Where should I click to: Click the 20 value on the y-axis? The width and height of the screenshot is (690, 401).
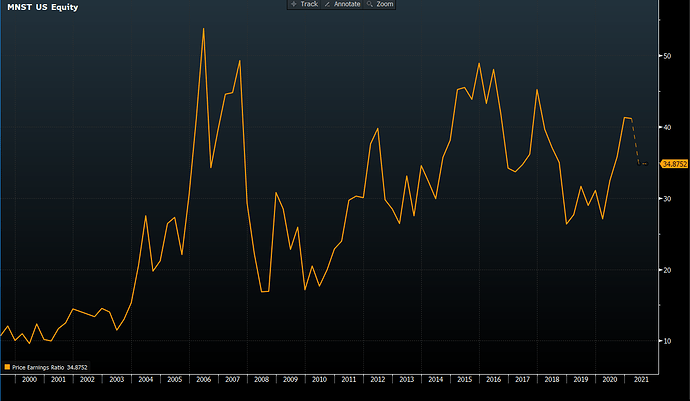(x=667, y=270)
